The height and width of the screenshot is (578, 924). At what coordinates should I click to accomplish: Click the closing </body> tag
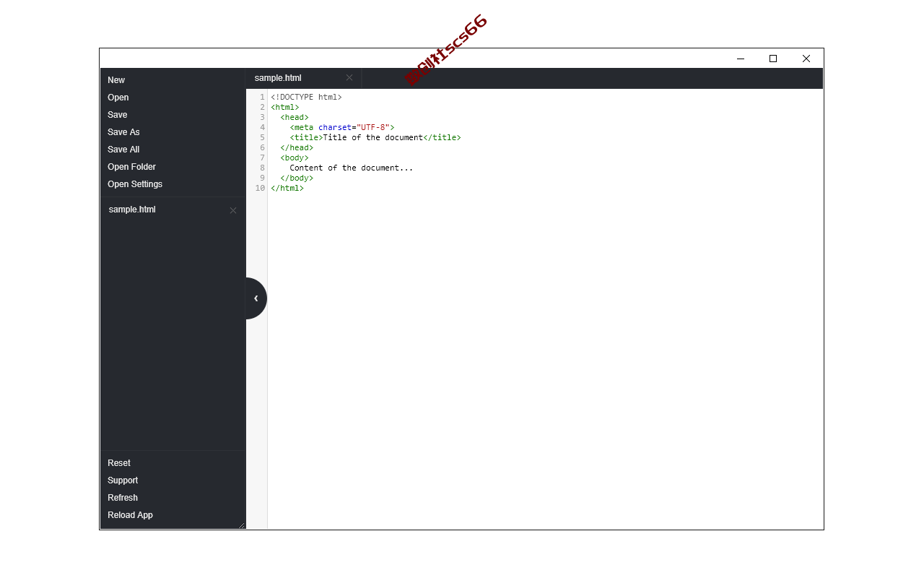coord(297,178)
